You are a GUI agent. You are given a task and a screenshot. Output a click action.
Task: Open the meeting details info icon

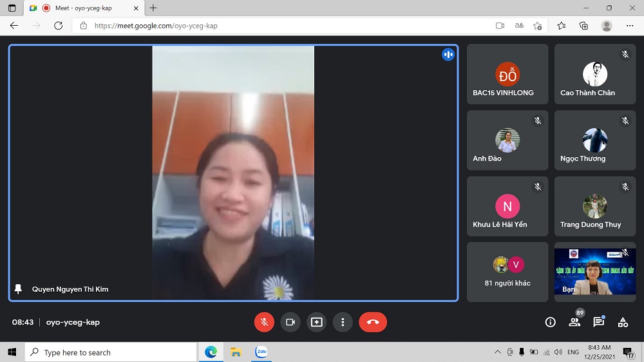coord(550,322)
